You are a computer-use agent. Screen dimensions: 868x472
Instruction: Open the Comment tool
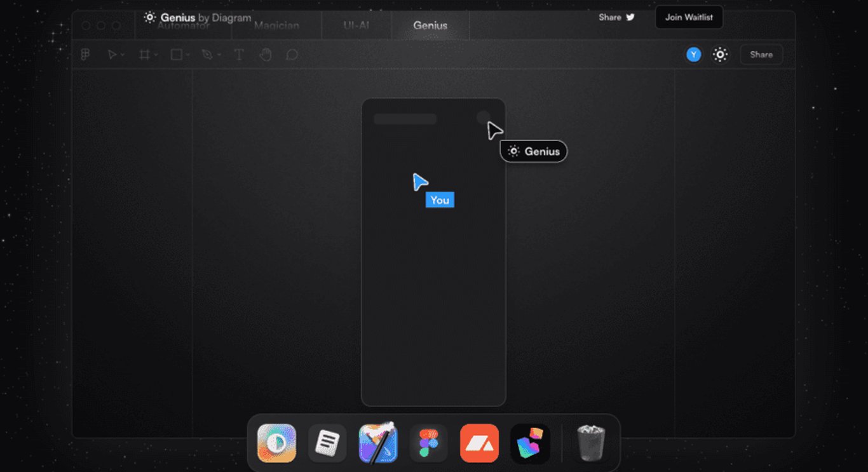[292, 55]
